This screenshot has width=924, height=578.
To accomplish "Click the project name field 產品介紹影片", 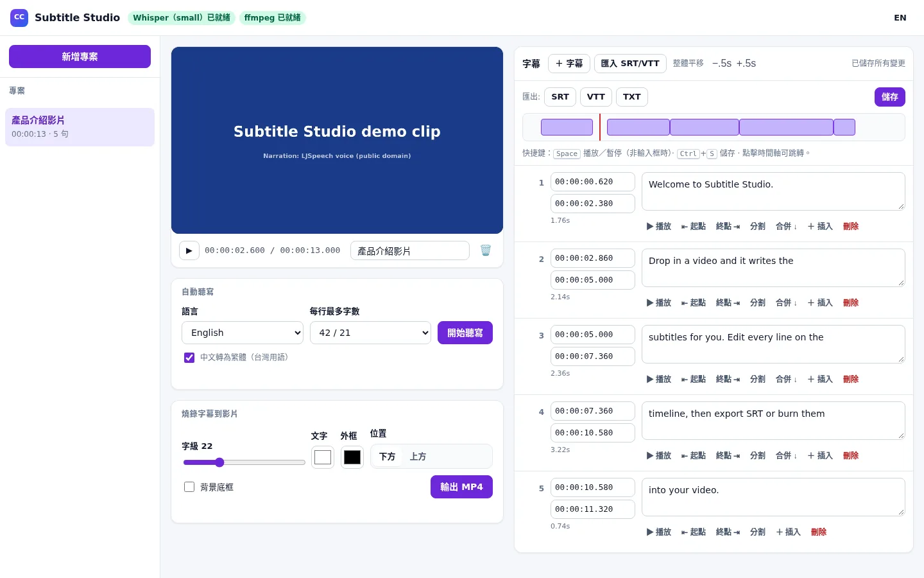I will click(x=410, y=250).
